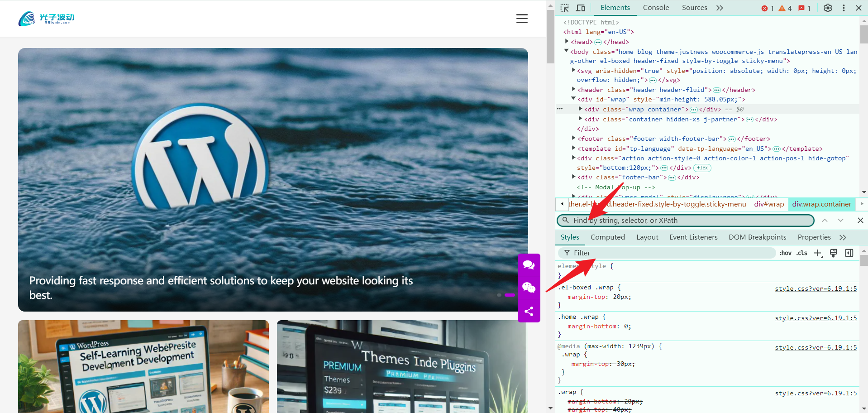Switch to the Console tab

click(655, 8)
